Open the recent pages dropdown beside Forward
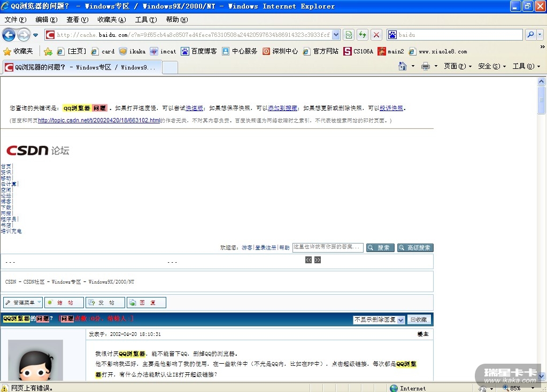The height and width of the screenshot is (392, 547). [x=36, y=35]
